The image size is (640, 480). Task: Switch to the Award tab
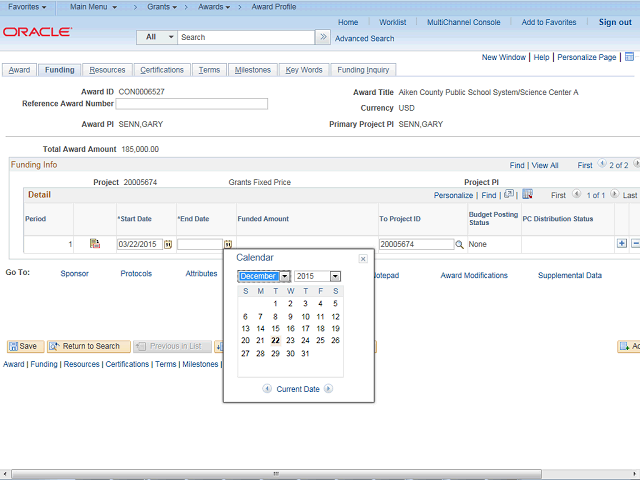click(x=19, y=70)
